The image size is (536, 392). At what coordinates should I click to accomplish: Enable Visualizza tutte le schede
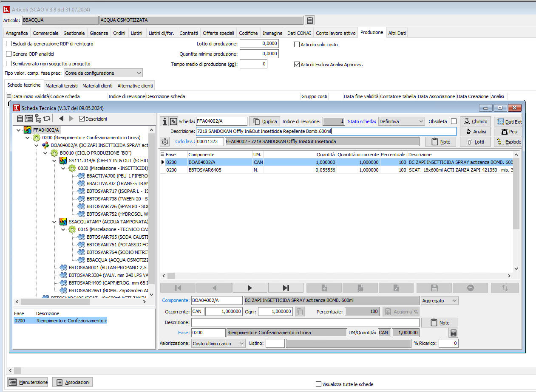click(x=319, y=384)
